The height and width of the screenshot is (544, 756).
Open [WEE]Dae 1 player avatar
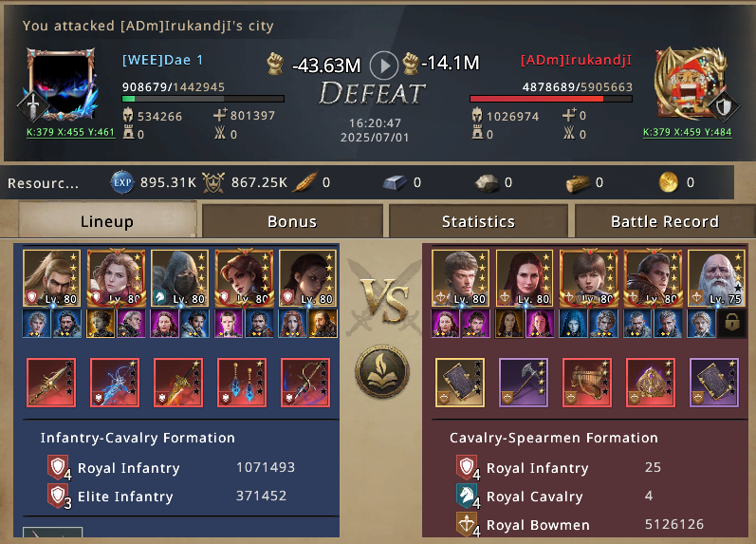(x=61, y=84)
